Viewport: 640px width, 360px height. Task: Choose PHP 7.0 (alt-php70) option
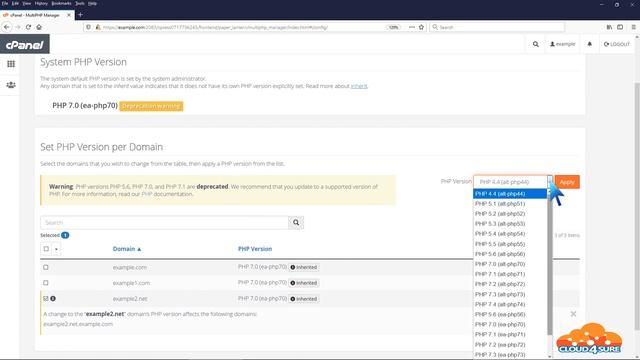[x=510, y=264]
